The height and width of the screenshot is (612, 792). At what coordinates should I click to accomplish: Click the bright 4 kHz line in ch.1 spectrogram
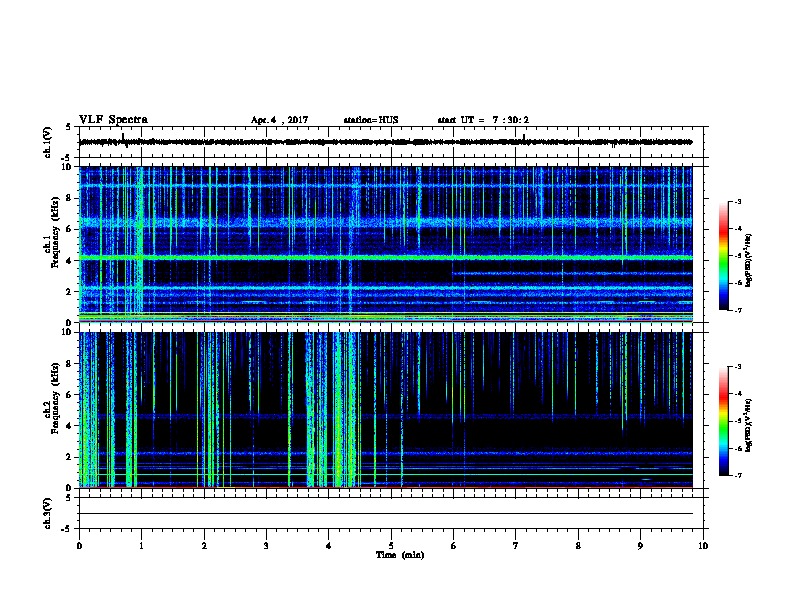(x=386, y=258)
